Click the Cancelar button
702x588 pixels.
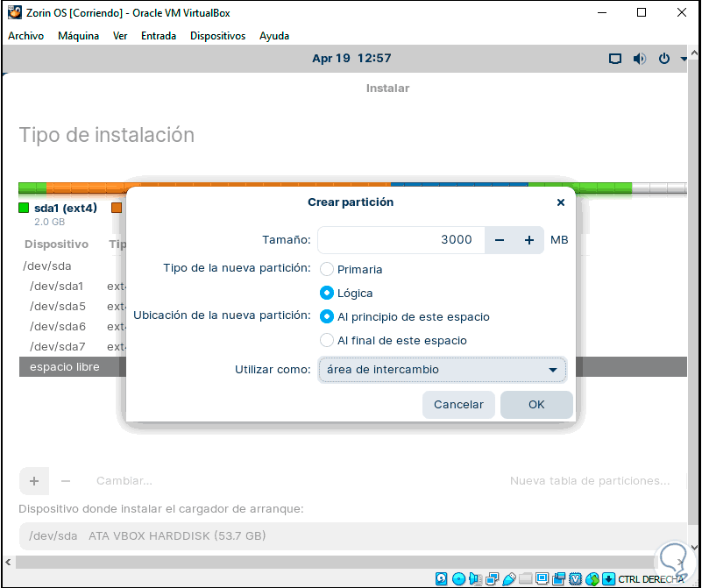(x=458, y=405)
